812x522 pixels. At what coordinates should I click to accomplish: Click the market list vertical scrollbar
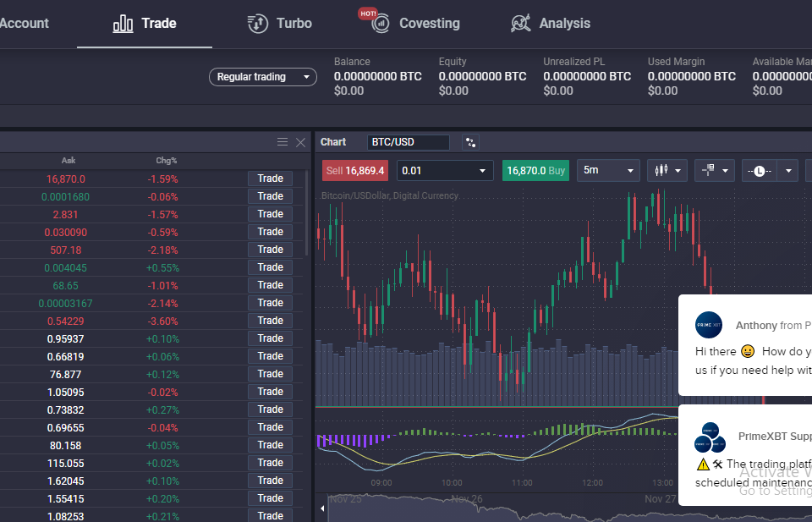pos(307,212)
